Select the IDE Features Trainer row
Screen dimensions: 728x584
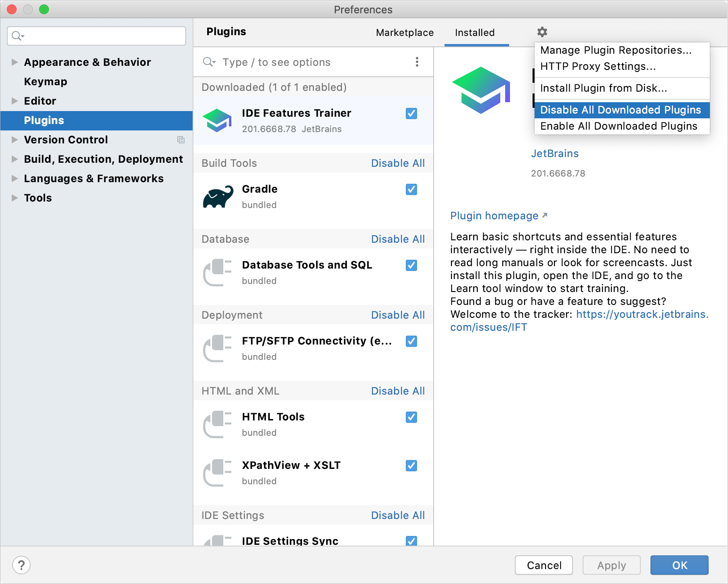[313, 120]
